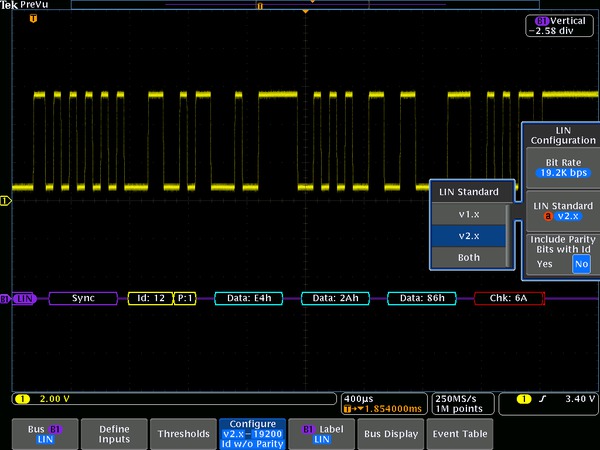Click the Data: 2Ah decoded byte
This screenshot has height=450, width=600.
click(x=336, y=298)
